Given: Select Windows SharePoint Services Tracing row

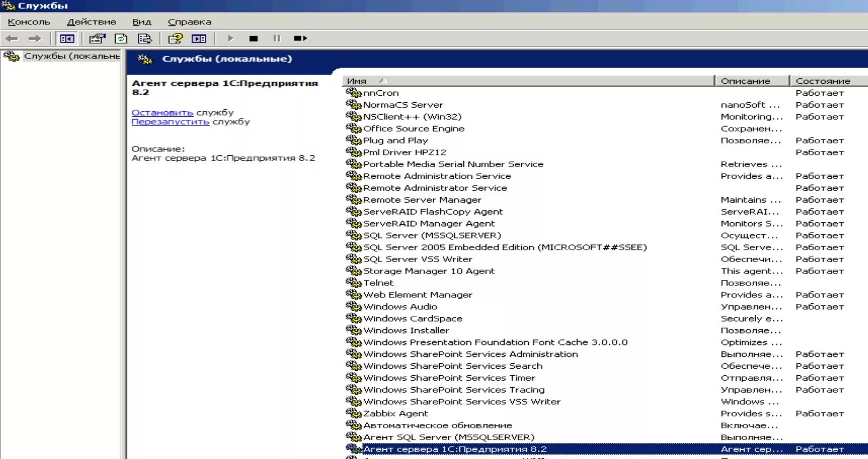Looking at the screenshot, I should (x=605, y=389).
